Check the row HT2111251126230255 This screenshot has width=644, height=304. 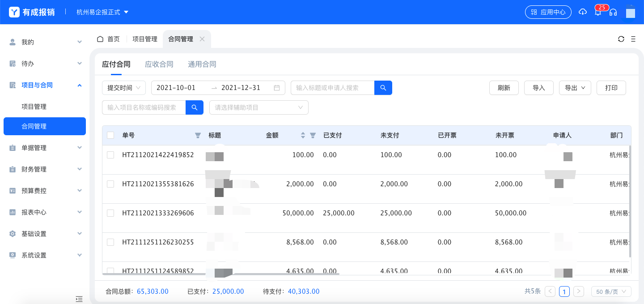(x=110, y=242)
